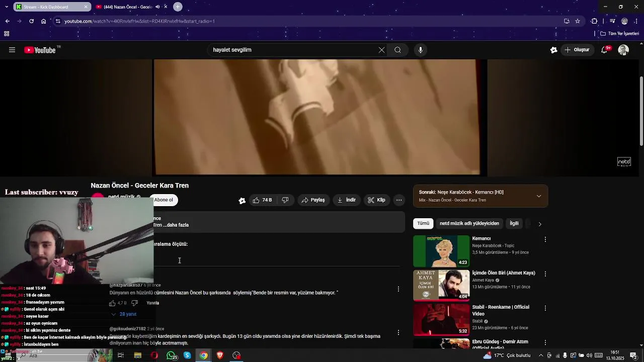Click the gem icon beside Oluştur
The width and height of the screenshot is (644, 362).
[553, 50]
